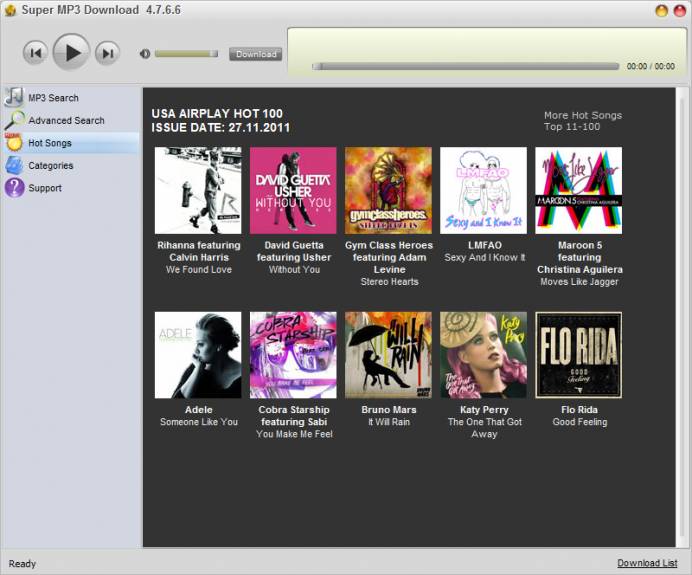Click the 'Adele' artist name
Image resolution: width=692 pixels, height=575 pixels.
[x=199, y=410]
